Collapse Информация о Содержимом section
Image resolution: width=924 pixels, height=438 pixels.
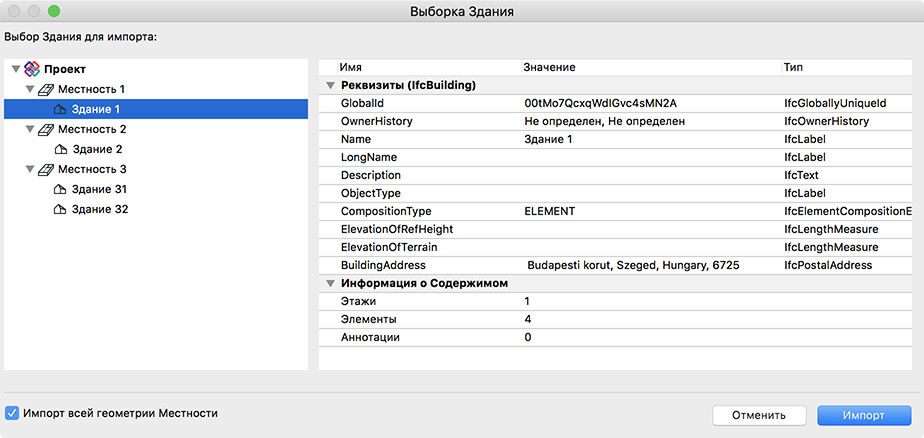[330, 283]
